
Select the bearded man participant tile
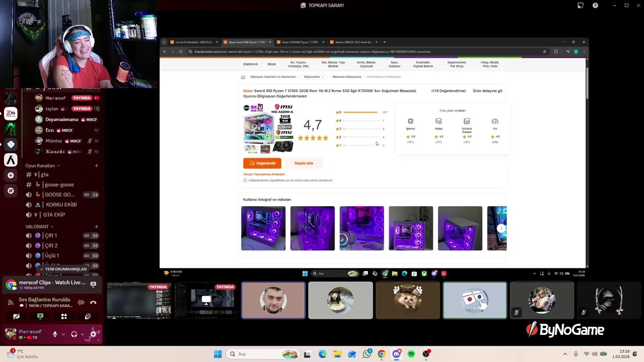click(x=273, y=300)
